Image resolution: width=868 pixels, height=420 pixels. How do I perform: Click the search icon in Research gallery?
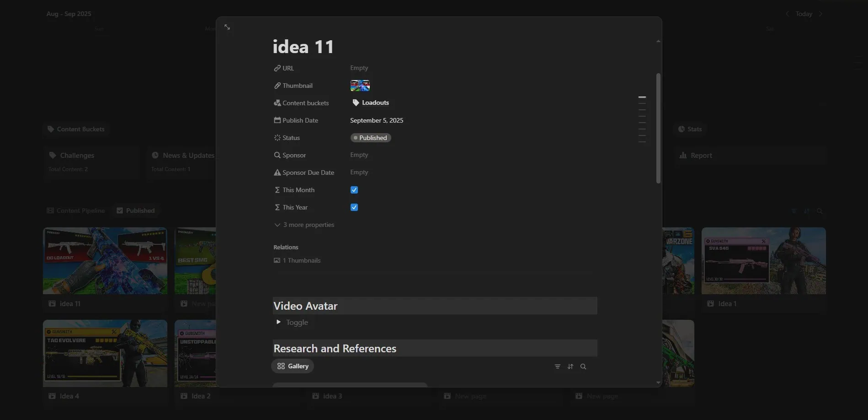coord(583,366)
